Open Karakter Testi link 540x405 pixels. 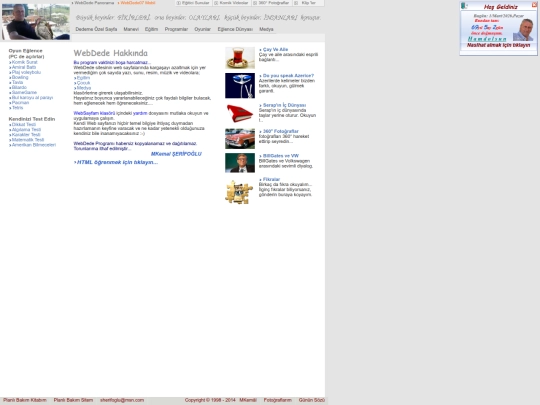26,135
